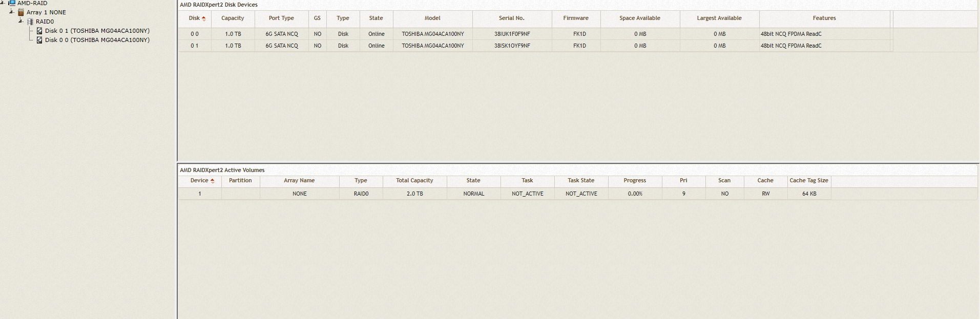The height and width of the screenshot is (319, 980).
Task: Click the Task State column header
Action: [581, 181]
